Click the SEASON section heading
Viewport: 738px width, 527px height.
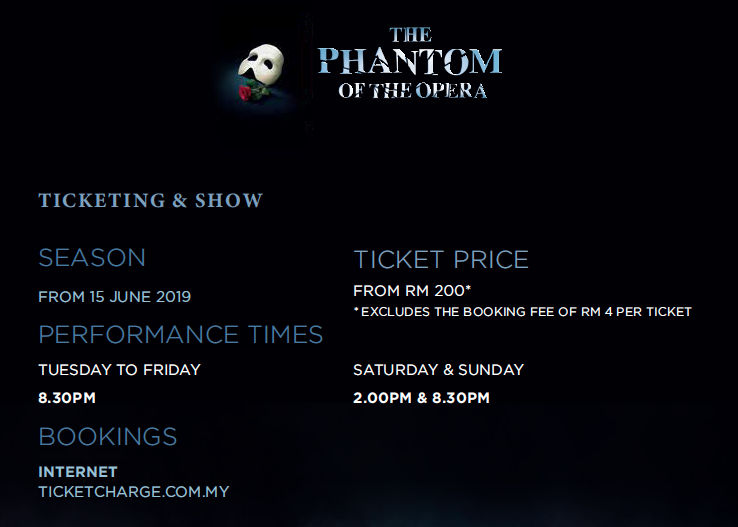[x=92, y=258]
